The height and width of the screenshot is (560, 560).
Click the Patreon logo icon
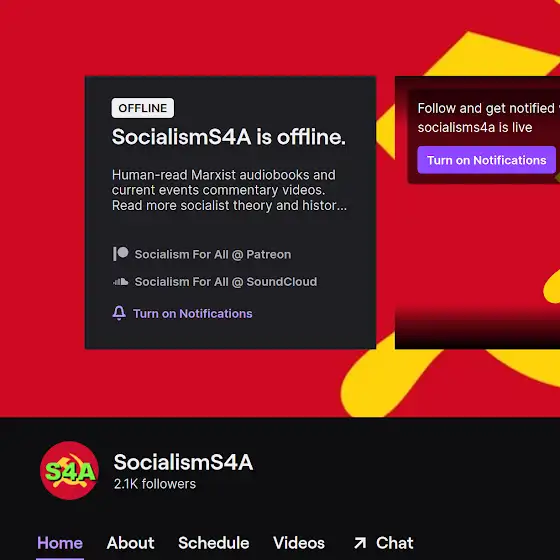tap(121, 254)
